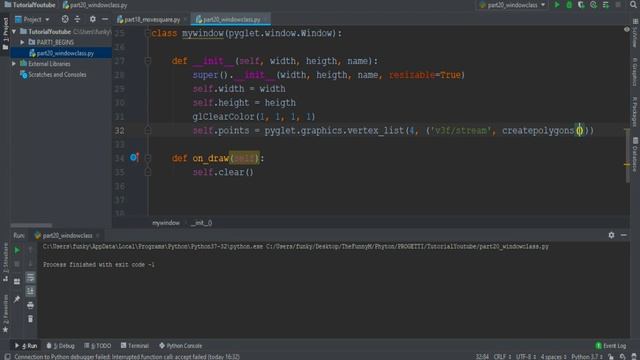Pin the Run tab
The width and height of the screenshot is (640, 360).
pos(17,299)
